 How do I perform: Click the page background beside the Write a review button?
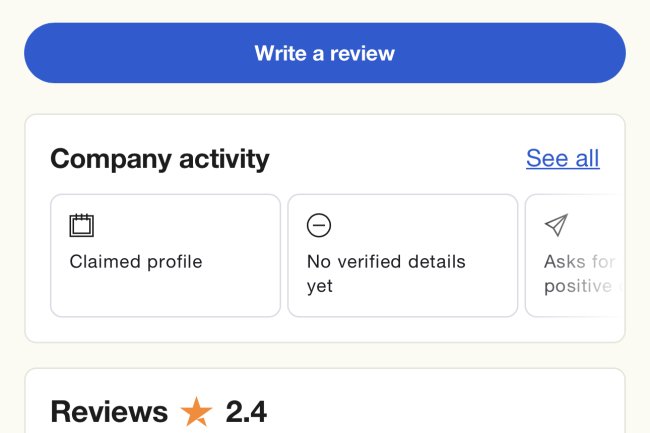click(11, 53)
